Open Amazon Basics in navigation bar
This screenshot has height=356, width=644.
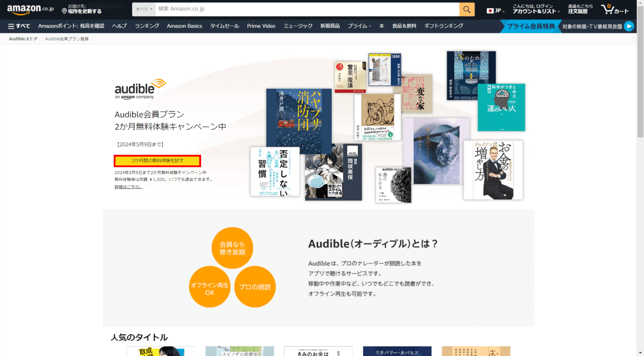pyautogui.click(x=185, y=26)
